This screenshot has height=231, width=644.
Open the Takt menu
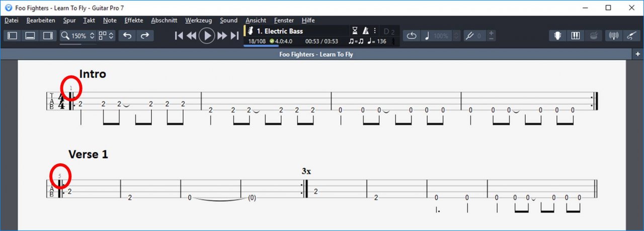89,20
